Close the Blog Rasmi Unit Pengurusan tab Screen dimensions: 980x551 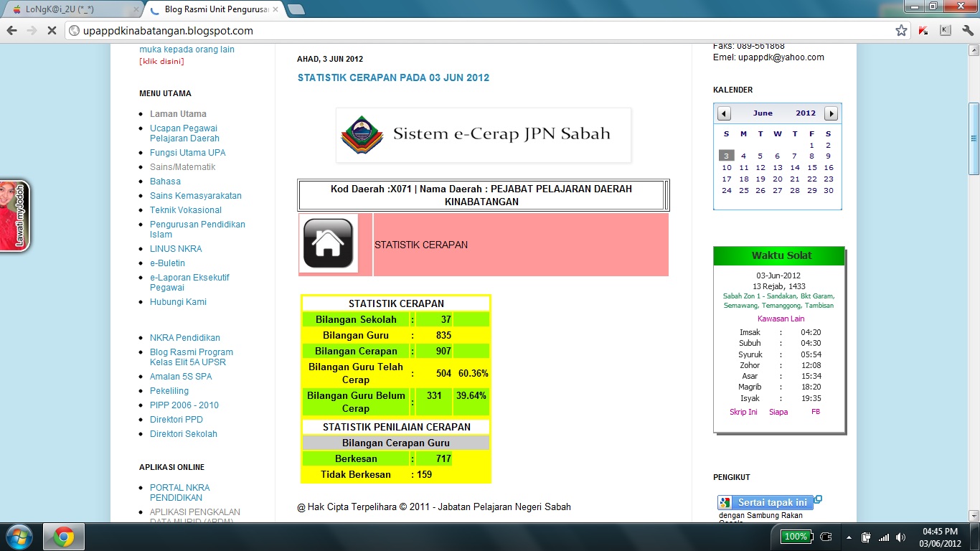(x=275, y=9)
